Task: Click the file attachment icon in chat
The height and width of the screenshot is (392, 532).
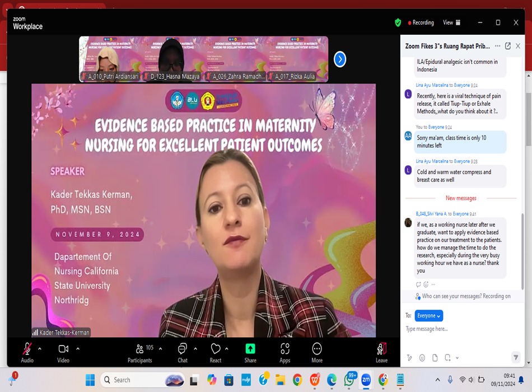Action: coord(435,358)
